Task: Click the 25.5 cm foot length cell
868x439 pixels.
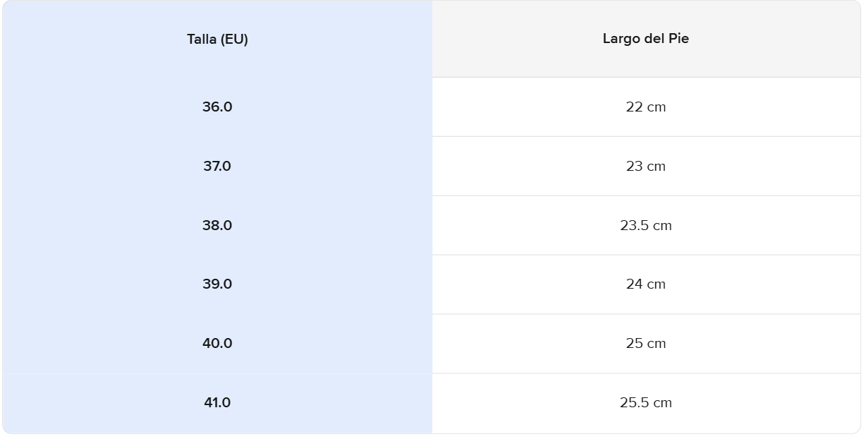Action: pyautogui.click(x=645, y=403)
